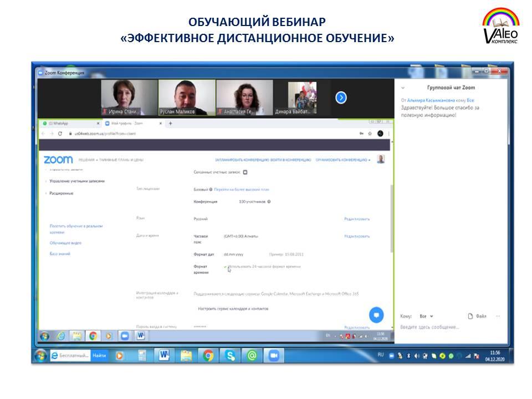This screenshot has height=399, width=532.
Task: Open Word from the outer taskbar
Action: (x=164, y=356)
